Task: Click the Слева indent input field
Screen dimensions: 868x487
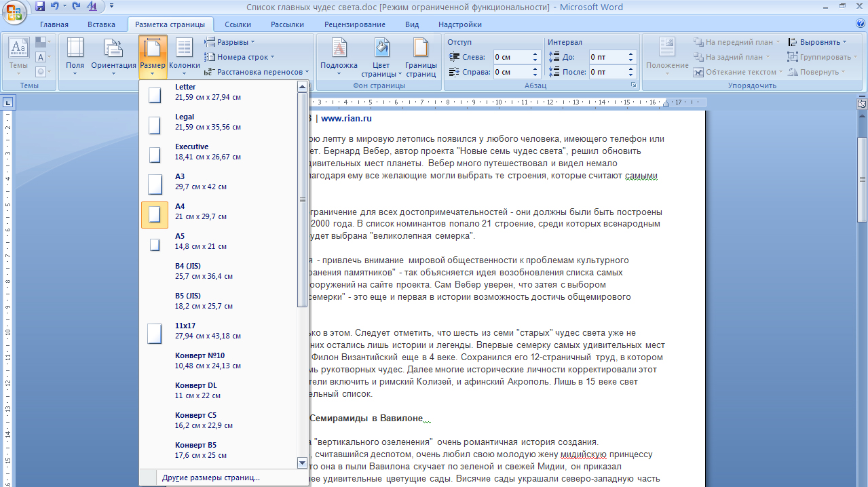Action: [512, 57]
